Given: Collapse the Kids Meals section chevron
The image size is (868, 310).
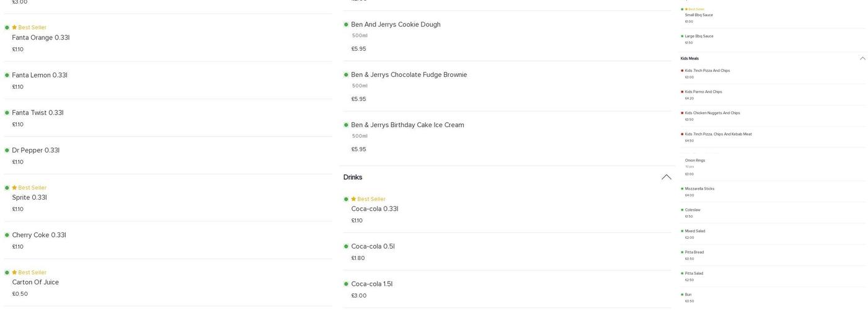Looking at the screenshot, I should pos(862,58).
